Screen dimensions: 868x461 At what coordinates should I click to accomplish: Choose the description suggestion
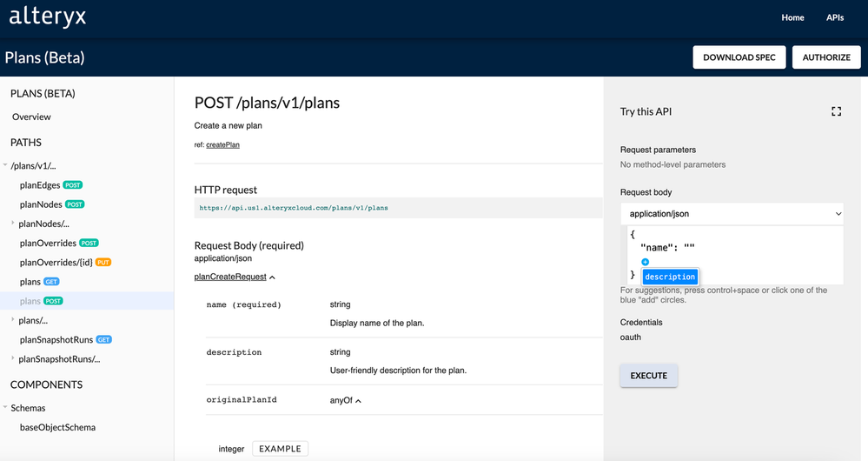670,277
